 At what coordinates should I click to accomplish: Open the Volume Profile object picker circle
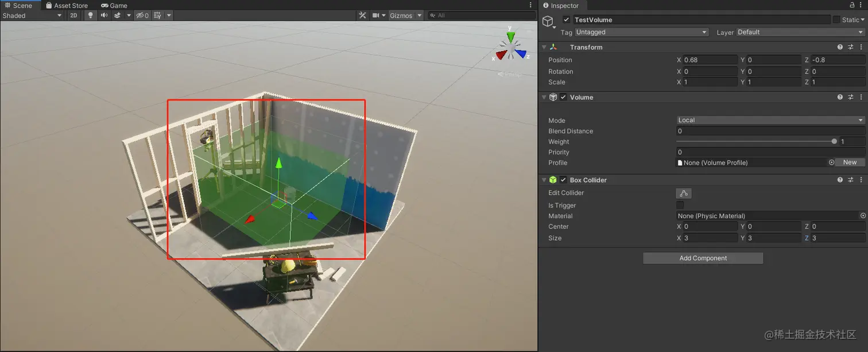[831, 163]
